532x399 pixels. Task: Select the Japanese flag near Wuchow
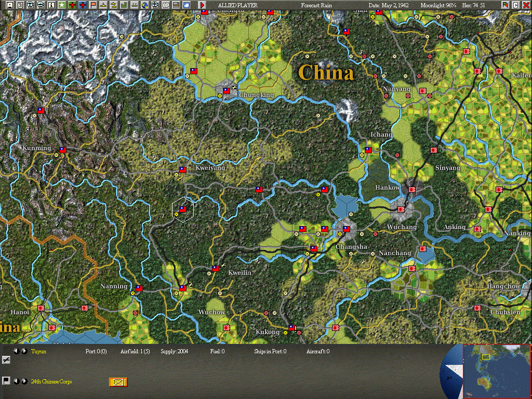[x=227, y=328]
